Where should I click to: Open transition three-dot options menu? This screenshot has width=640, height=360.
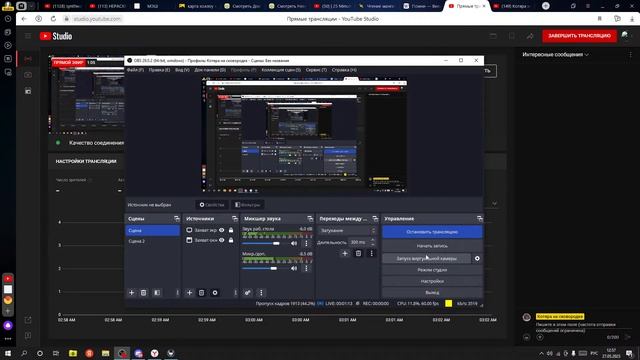point(371,253)
